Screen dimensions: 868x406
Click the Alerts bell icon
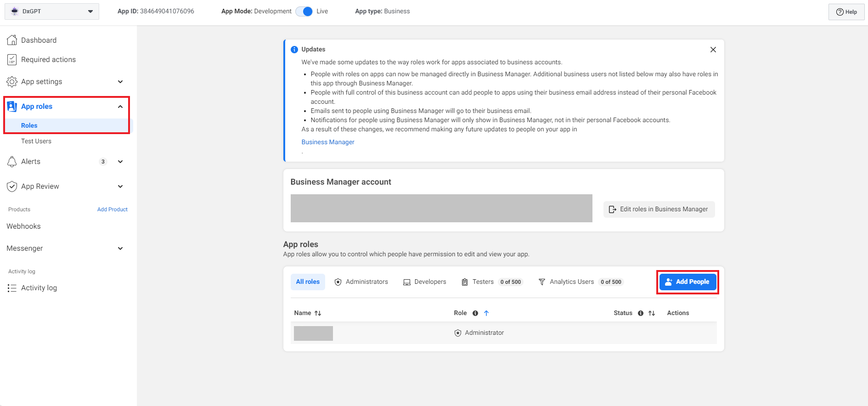pos(12,162)
